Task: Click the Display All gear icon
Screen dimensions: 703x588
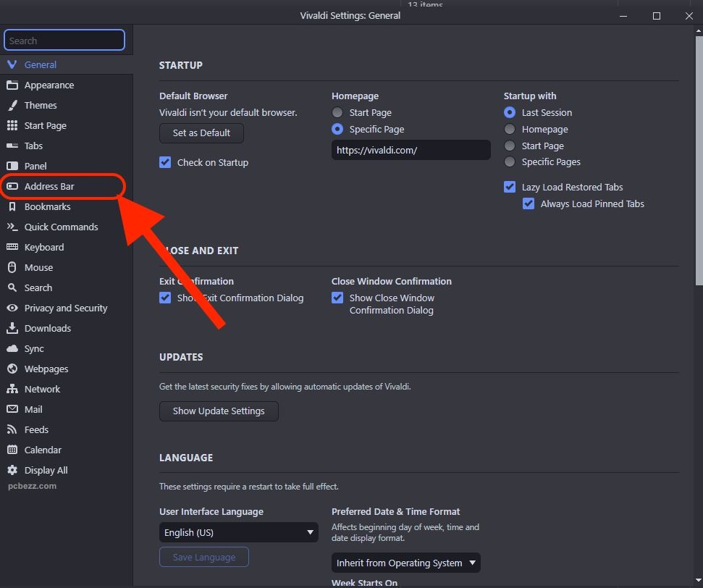Action: coord(12,470)
